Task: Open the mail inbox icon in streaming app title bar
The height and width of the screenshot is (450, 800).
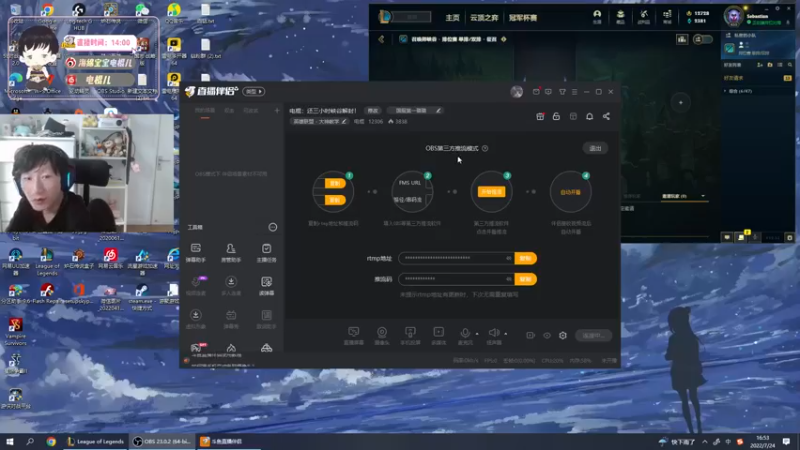Action: pyautogui.click(x=536, y=92)
